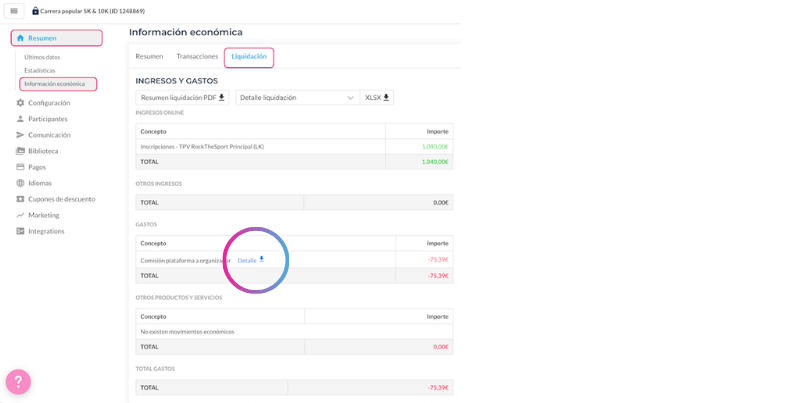
Task: Open Cupones de descuento section
Action: tap(61, 199)
